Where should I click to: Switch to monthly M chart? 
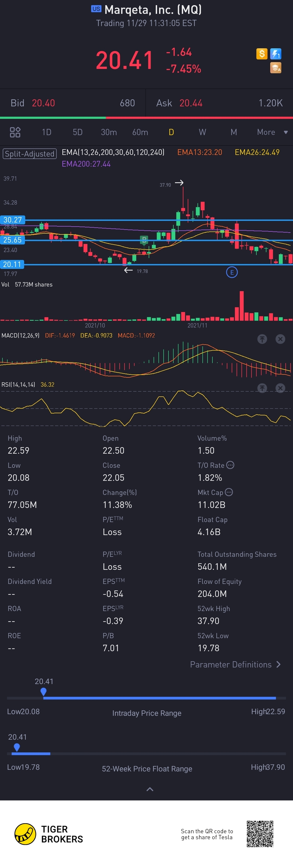coord(234,132)
